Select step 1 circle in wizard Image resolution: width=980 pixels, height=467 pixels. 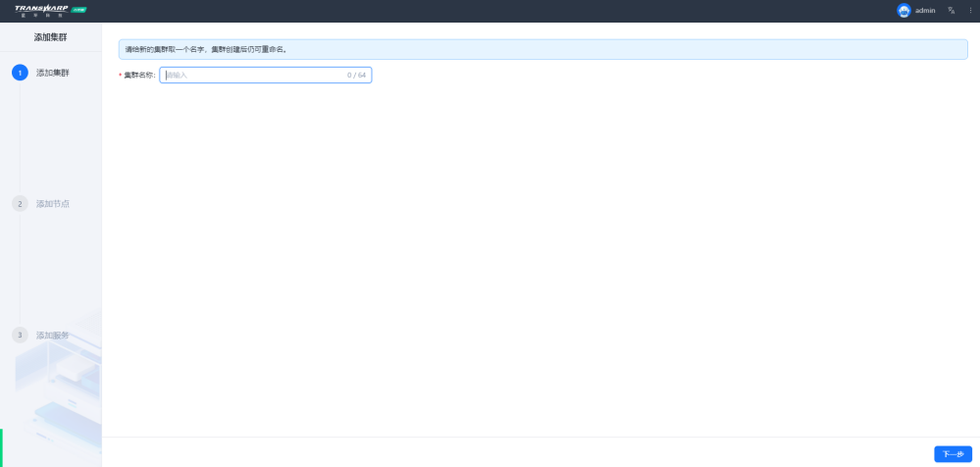coord(20,73)
